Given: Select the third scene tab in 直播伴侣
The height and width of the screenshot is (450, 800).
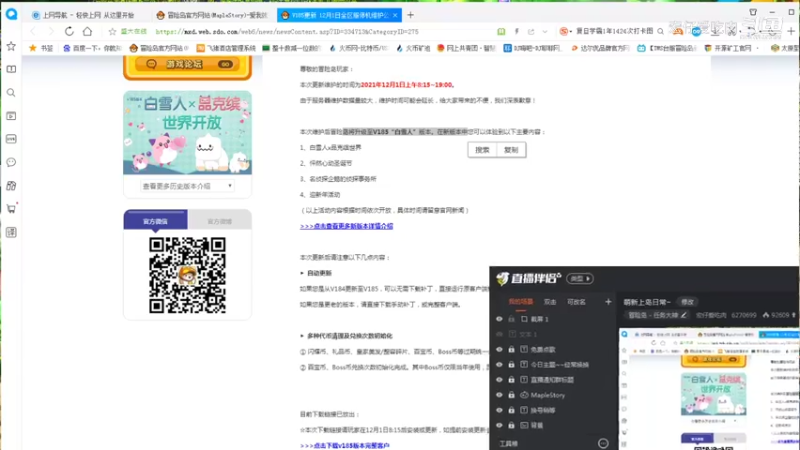Looking at the screenshot, I should [x=576, y=302].
